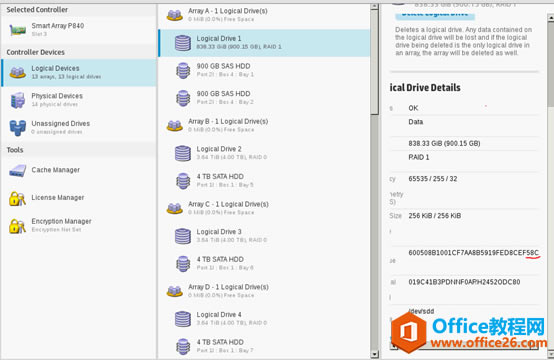Click the Bay 6 4 TB SATA HDD icon
Viewport: 554px width, 360px height.
[183, 264]
